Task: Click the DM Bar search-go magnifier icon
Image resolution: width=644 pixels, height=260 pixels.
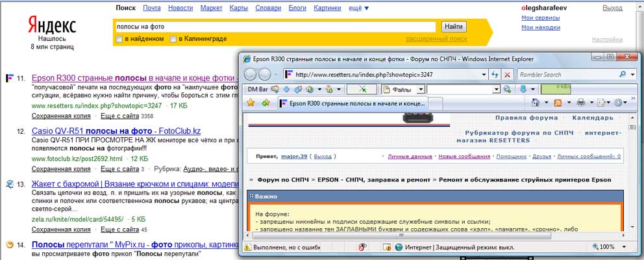Action: pyautogui.click(x=507, y=89)
